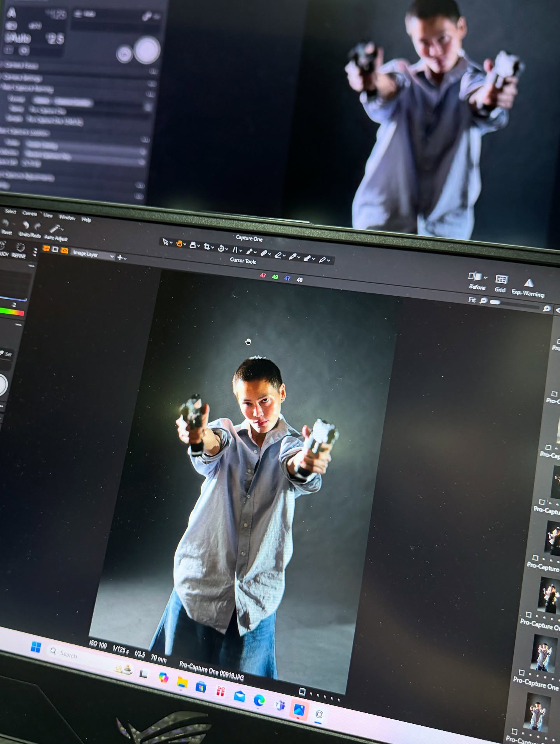
Task: Expand the Annotations pencil tool chevron
Action: coord(329,260)
